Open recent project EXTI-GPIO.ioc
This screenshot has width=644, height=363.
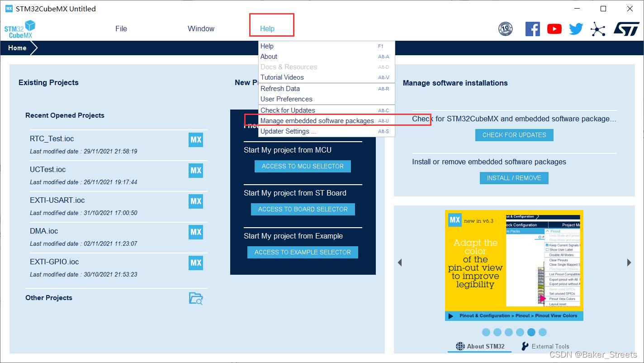(x=54, y=262)
